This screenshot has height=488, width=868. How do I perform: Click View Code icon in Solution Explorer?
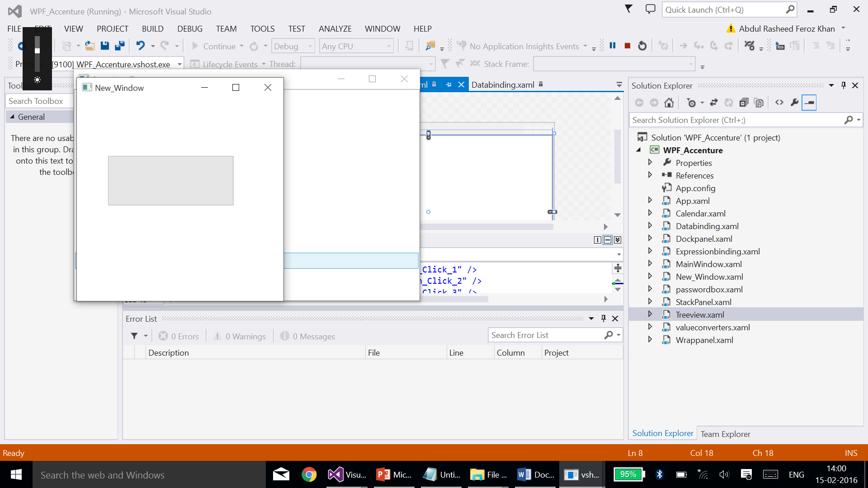click(x=779, y=103)
